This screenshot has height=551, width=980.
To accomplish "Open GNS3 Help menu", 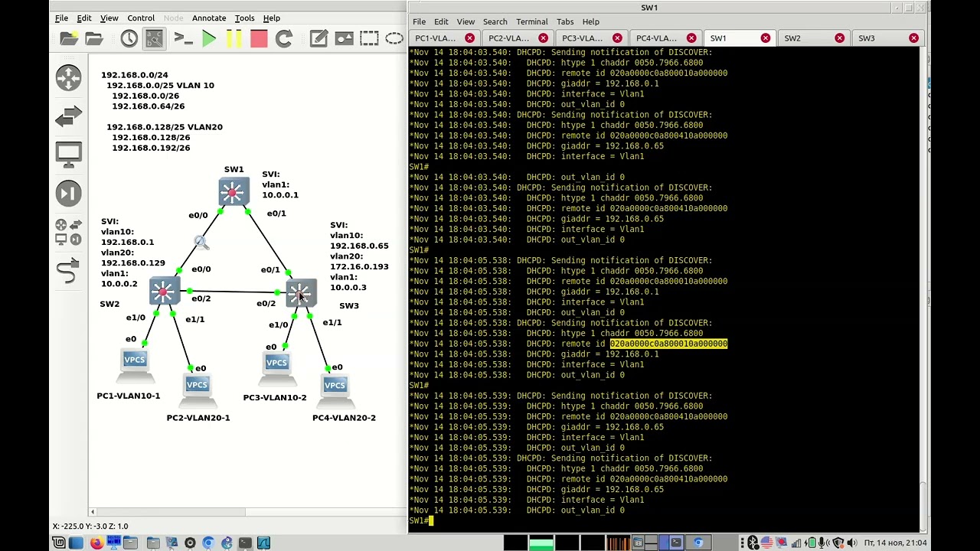I will (x=272, y=18).
